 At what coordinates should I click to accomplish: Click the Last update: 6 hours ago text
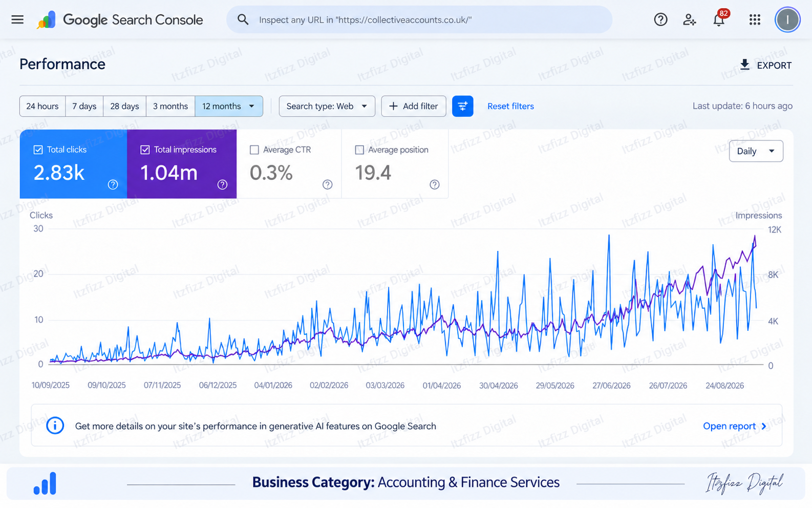click(x=742, y=106)
